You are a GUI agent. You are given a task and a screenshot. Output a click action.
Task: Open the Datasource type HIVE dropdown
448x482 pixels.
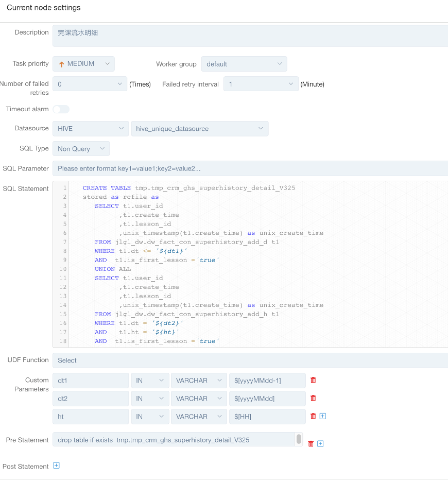[91, 129]
